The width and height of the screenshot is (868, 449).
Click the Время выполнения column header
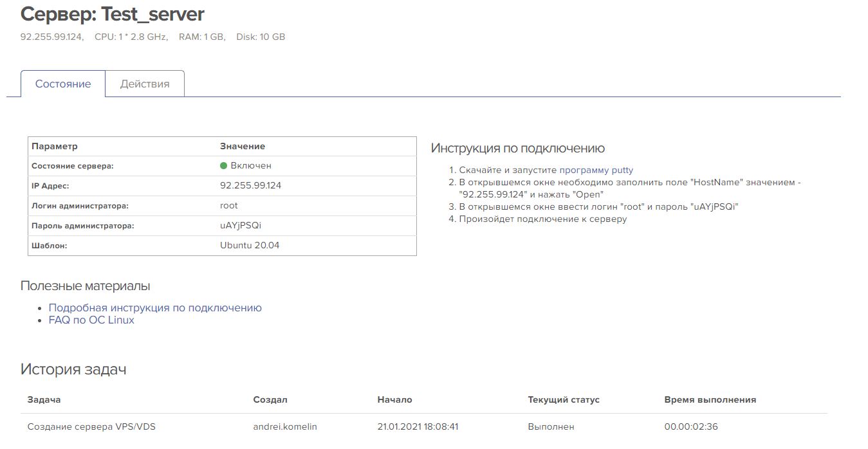click(710, 399)
